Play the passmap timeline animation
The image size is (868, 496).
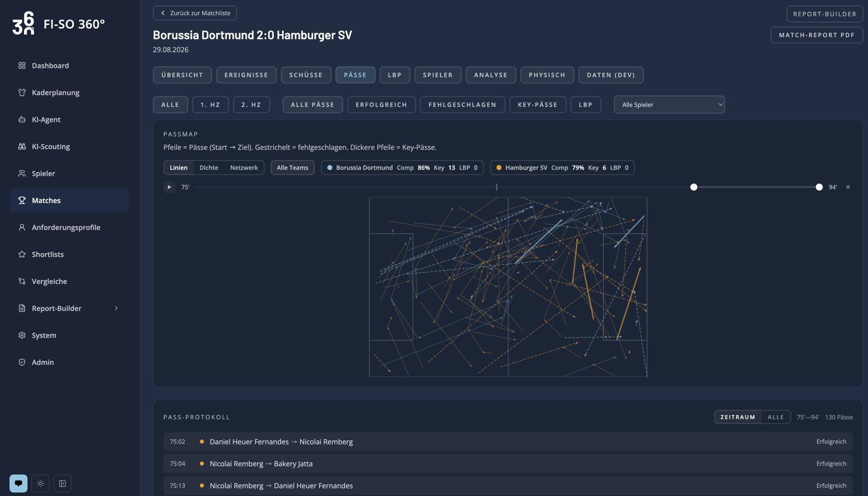pos(169,187)
